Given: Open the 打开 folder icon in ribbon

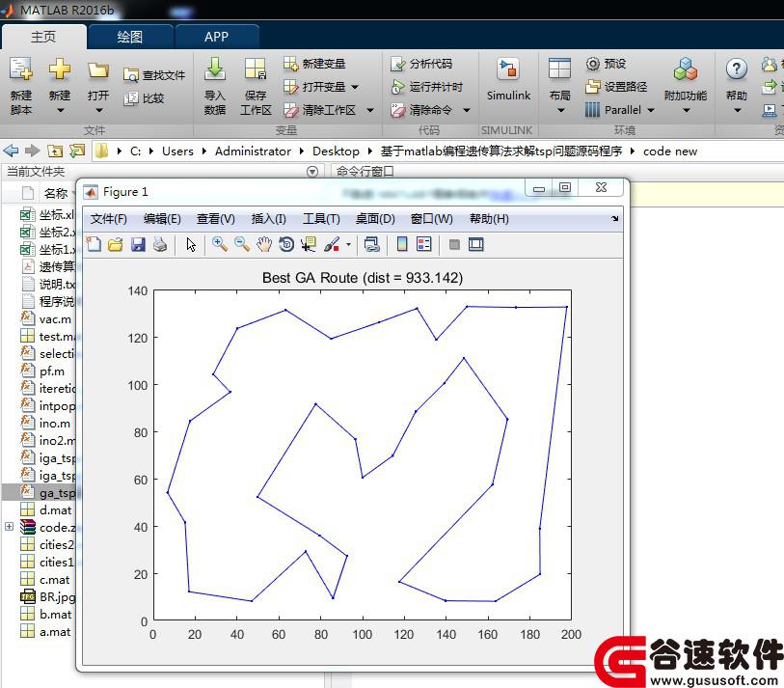Looking at the screenshot, I should 98,70.
